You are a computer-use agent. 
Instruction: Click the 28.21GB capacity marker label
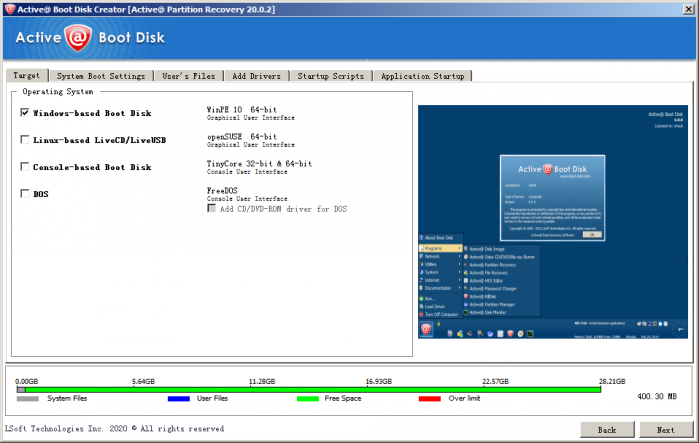(x=612, y=381)
